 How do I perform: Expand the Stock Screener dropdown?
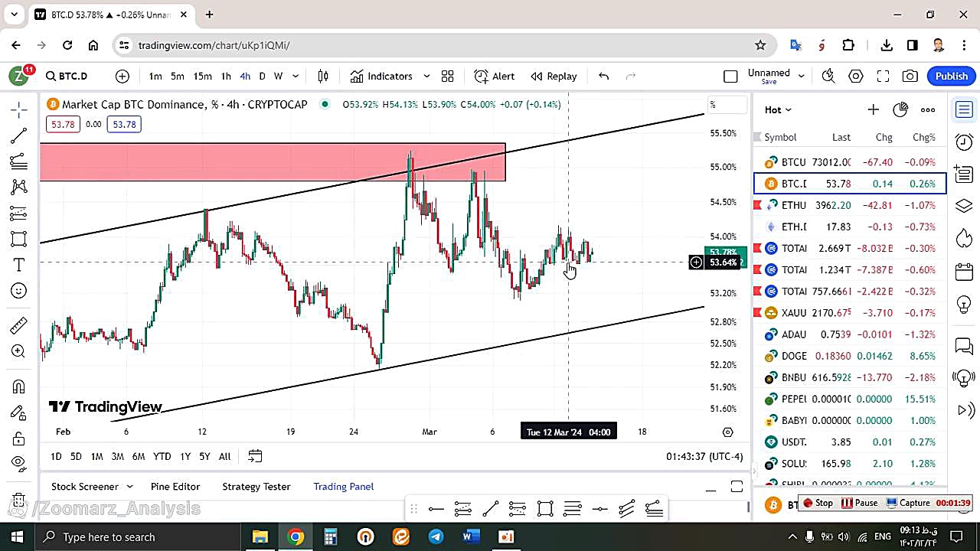coord(129,487)
